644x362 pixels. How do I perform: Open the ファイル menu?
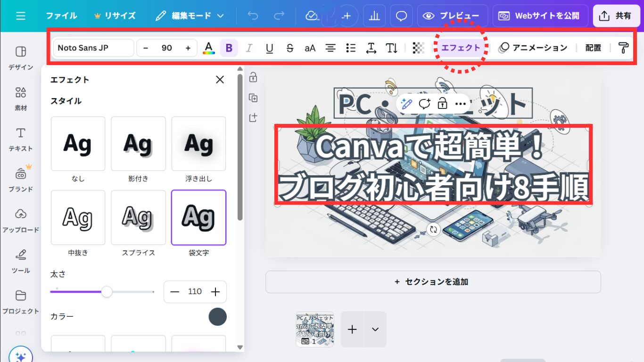[61, 16]
